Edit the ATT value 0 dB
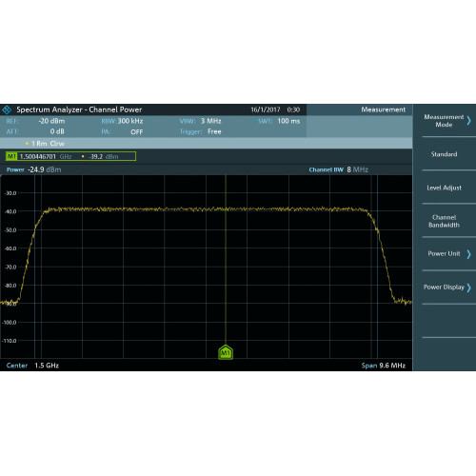The image size is (476, 476). (x=57, y=131)
